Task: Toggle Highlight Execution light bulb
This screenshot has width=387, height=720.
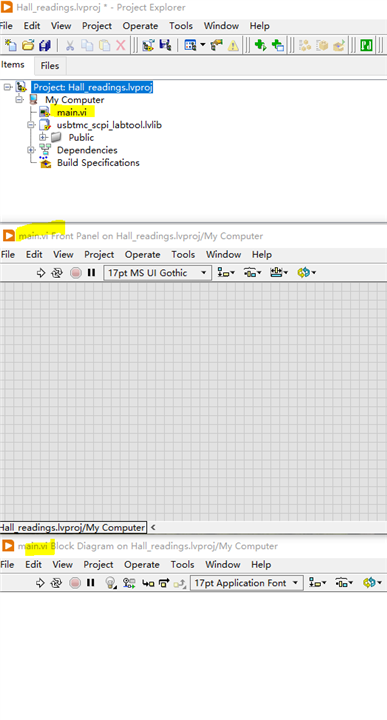Action: pyautogui.click(x=110, y=583)
